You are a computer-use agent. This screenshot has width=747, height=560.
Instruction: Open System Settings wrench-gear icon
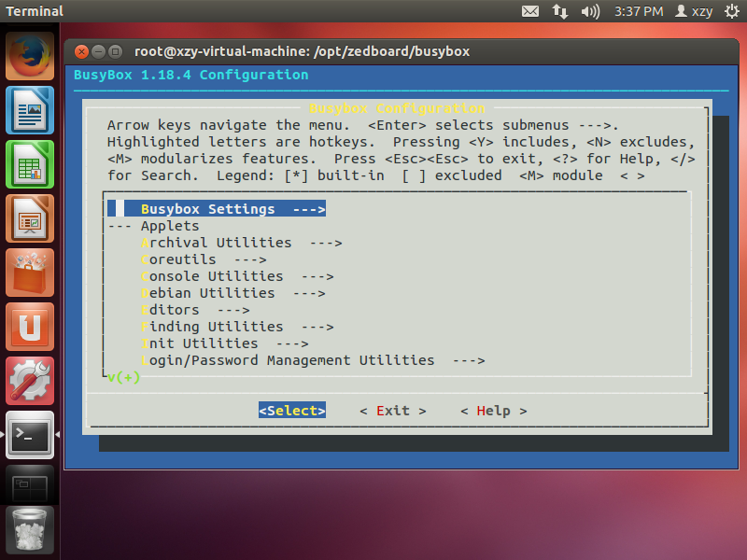click(30, 381)
